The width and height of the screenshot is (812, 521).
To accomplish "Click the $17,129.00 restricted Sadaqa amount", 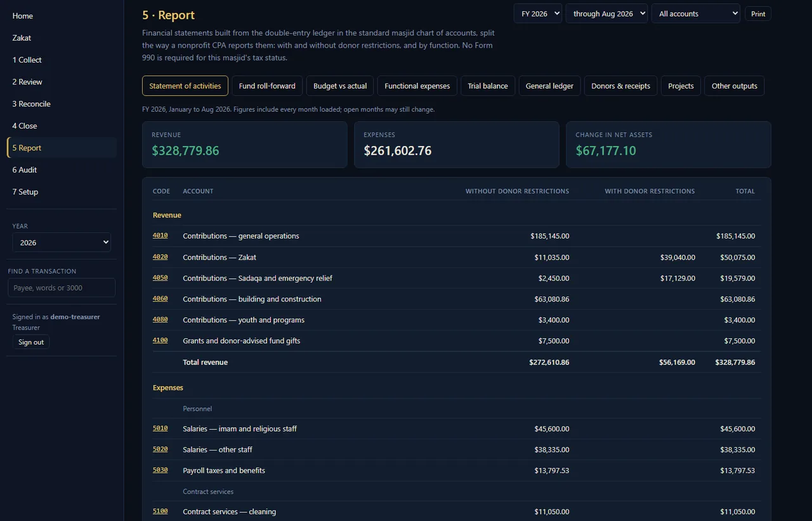I will point(678,279).
